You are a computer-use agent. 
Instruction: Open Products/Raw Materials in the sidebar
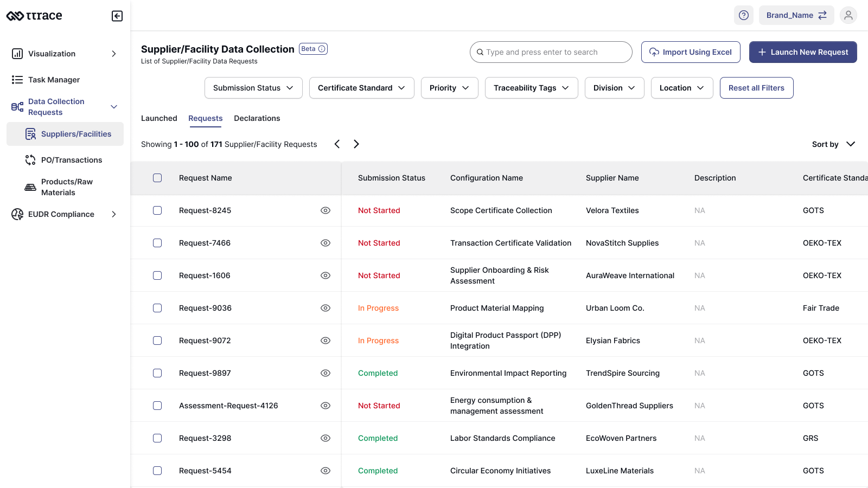pos(65,187)
